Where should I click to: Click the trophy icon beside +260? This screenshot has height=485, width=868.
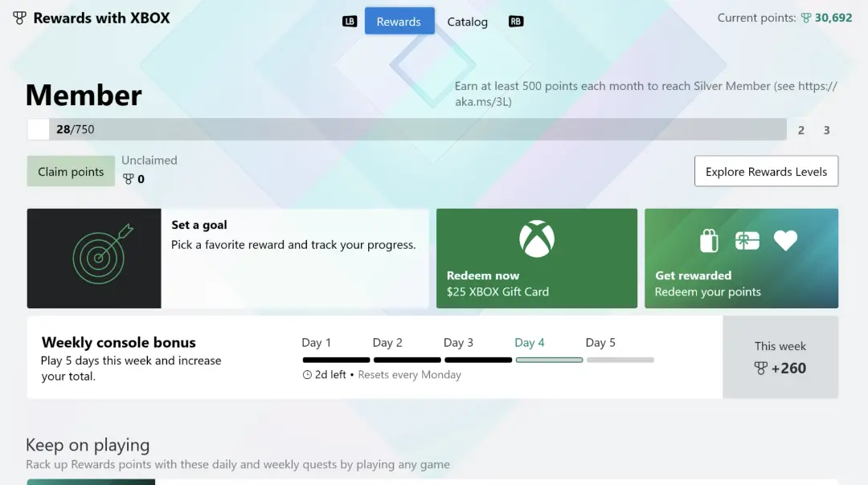(x=760, y=369)
